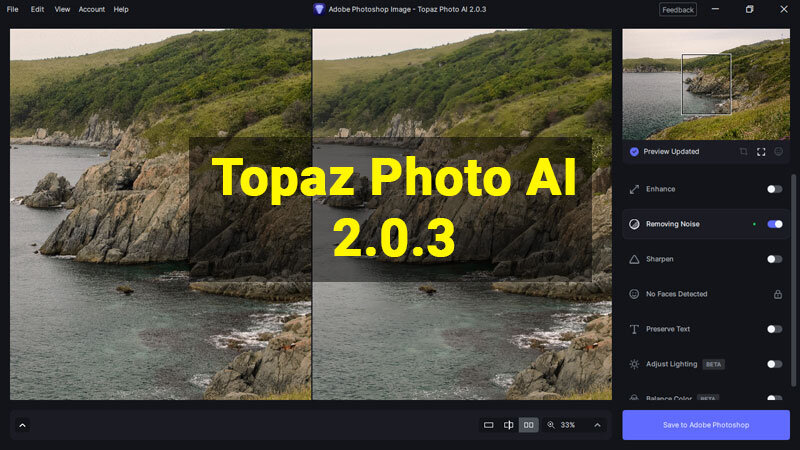
Task: Open the zoom level chevron menu
Action: [597, 425]
